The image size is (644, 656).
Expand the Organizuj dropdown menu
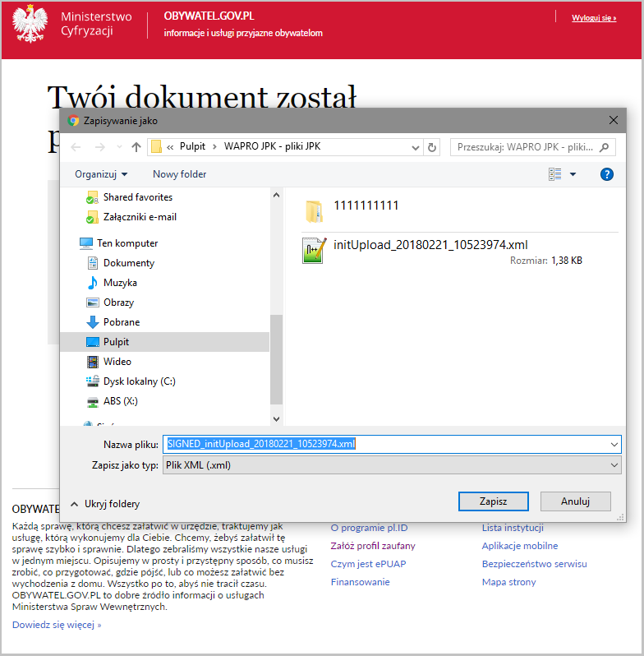pos(101,174)
